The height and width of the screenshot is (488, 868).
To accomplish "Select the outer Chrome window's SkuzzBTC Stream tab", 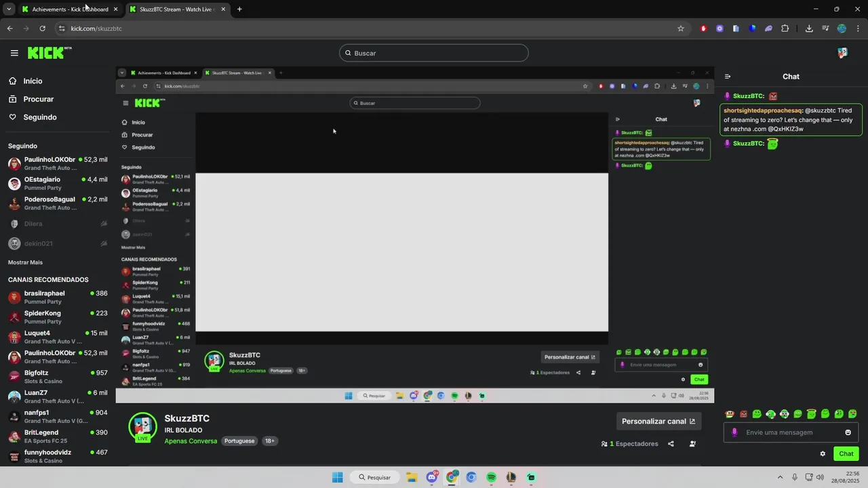I will pos(177,9).
